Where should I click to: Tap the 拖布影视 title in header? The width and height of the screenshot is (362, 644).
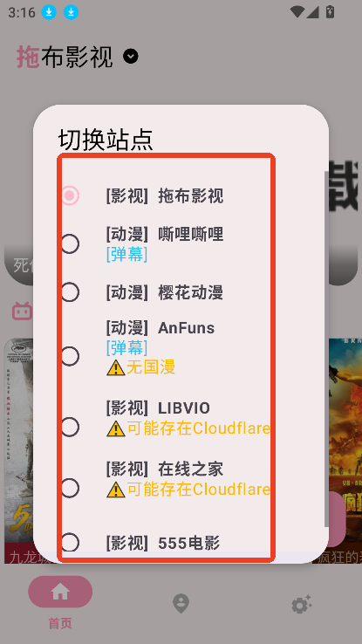coord(65,57)
